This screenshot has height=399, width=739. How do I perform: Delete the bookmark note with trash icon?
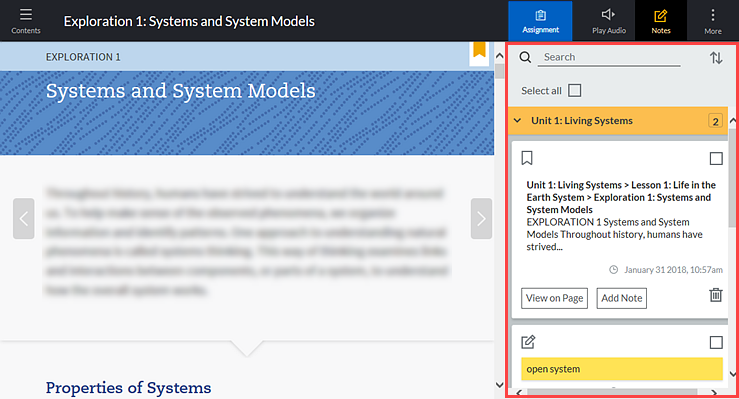(x=715, y=295)
